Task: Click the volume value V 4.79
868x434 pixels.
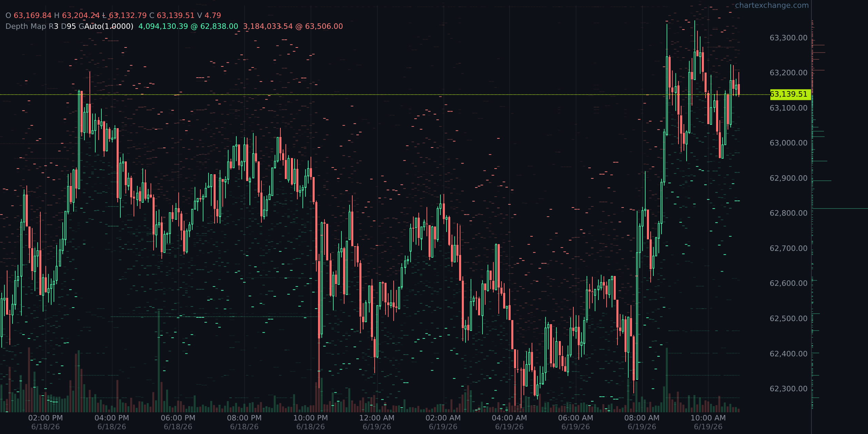Action: click(209, 16)
